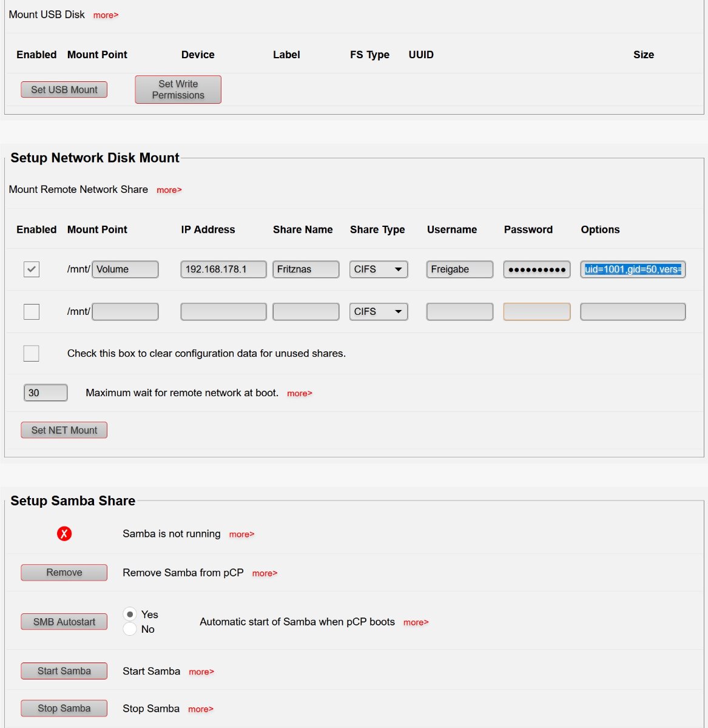Check the clear unused shares configuration box
This screenshot has width=708, height=728.
coord(32,354)
